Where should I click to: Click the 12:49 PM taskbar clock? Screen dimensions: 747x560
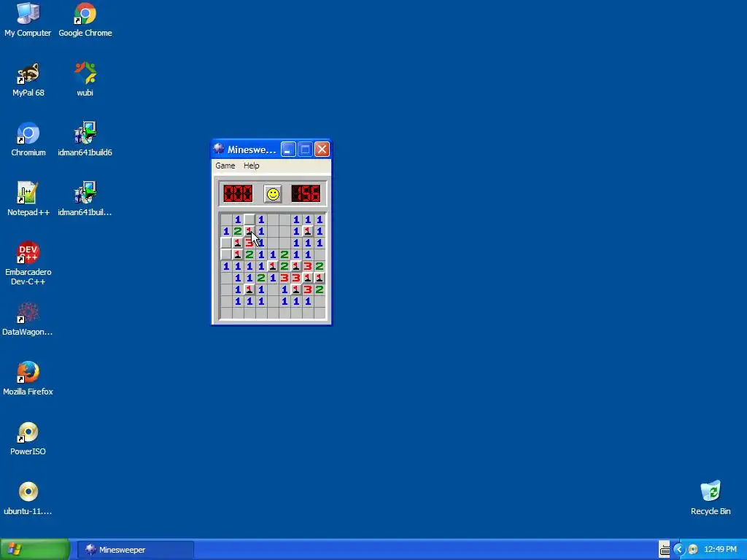[x=720, y=550]
